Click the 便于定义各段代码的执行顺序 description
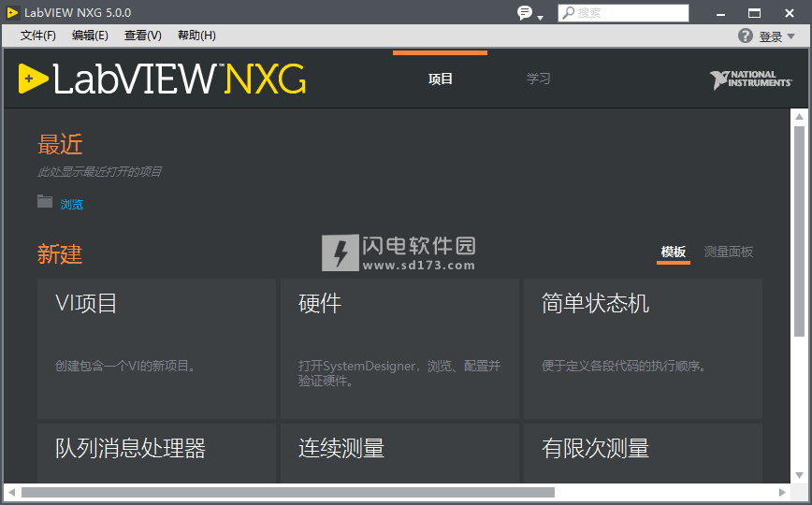Viewport: 812px width, 505px height. [x=624, y=367]
